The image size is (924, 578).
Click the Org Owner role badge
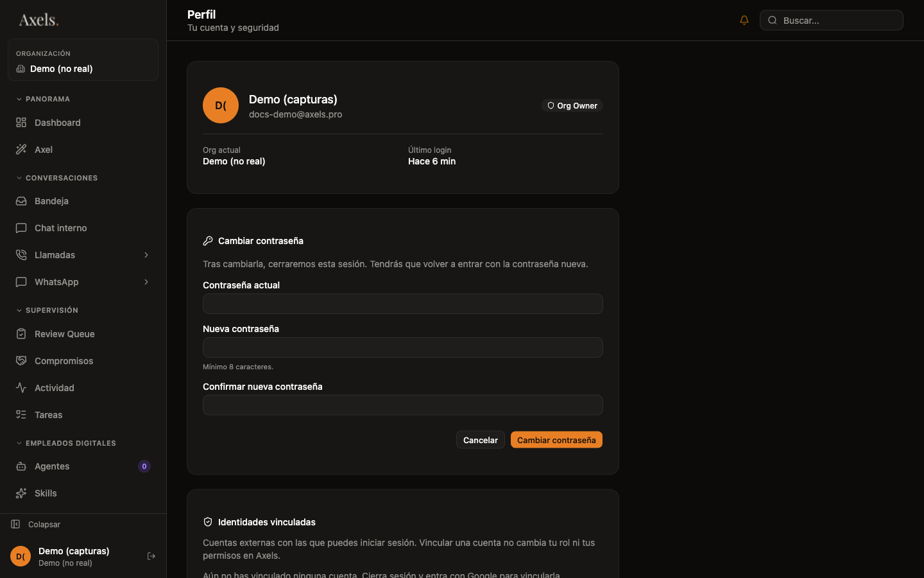click(x=572, y=105)
